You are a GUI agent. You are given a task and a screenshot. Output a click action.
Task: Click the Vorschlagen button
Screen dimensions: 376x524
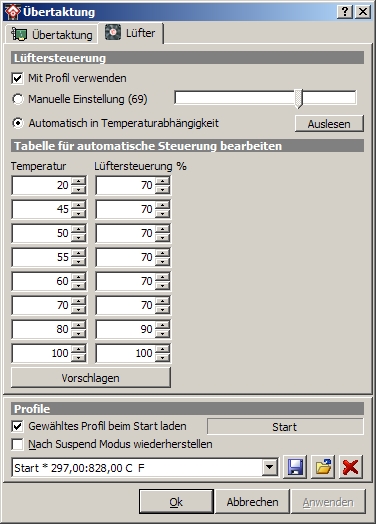[91, 378]
